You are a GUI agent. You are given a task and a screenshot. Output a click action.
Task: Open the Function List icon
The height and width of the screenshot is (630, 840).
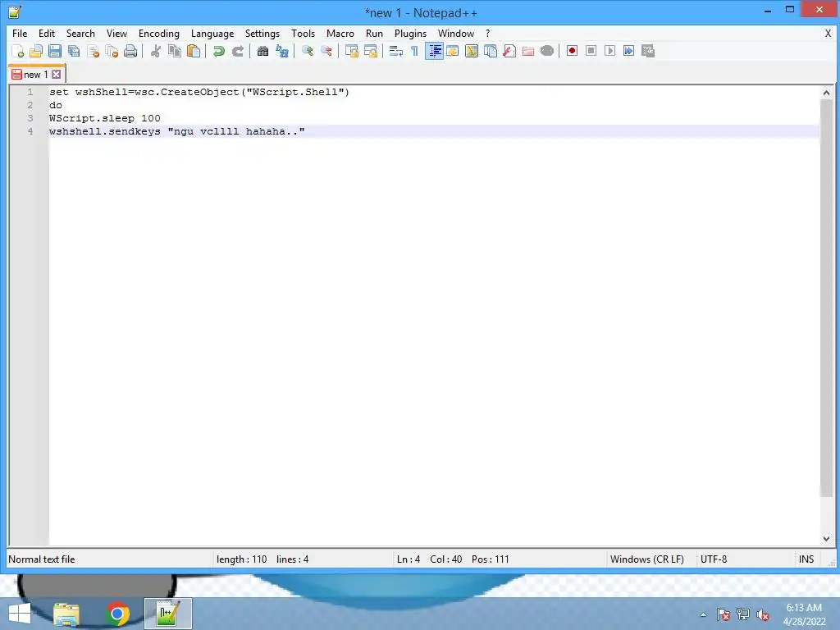click(x=509, y=51)
